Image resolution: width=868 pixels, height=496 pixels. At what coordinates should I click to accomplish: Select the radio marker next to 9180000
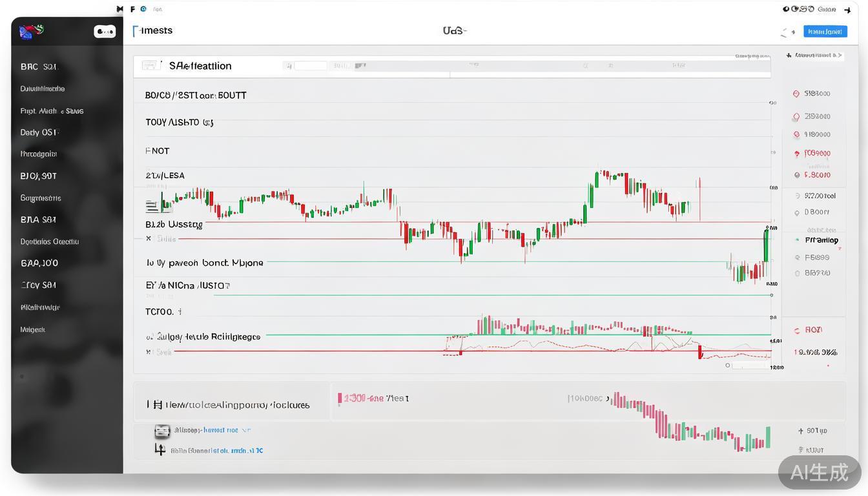pos(796,134)
